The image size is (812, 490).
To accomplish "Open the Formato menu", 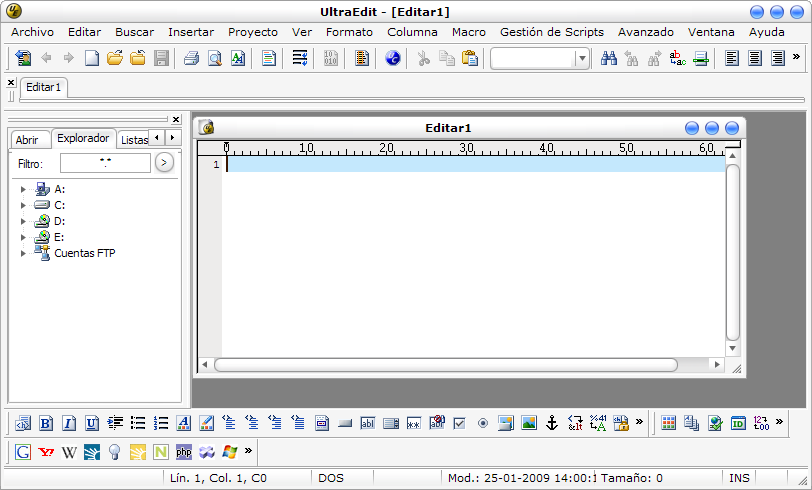I will tap(349, 32).
